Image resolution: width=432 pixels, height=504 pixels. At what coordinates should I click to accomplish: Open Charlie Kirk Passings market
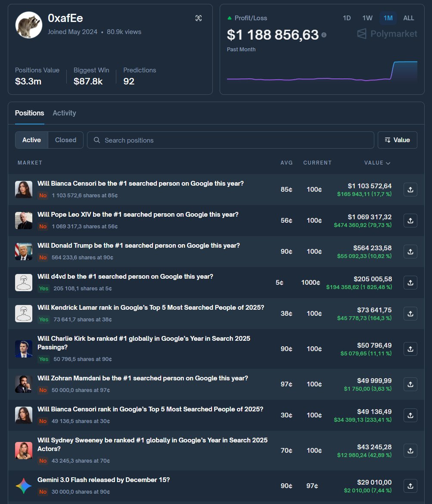[x=144, y=343]
